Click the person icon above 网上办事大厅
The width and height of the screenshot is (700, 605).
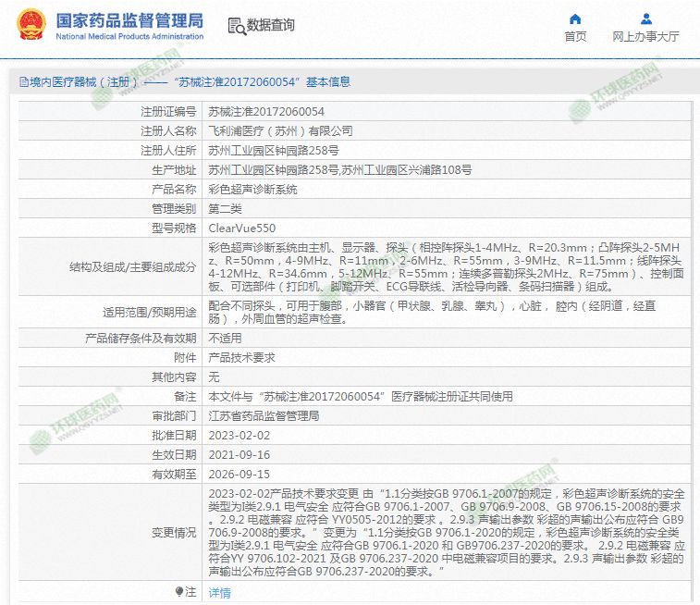pyautogui.click(x=645, y=19)
